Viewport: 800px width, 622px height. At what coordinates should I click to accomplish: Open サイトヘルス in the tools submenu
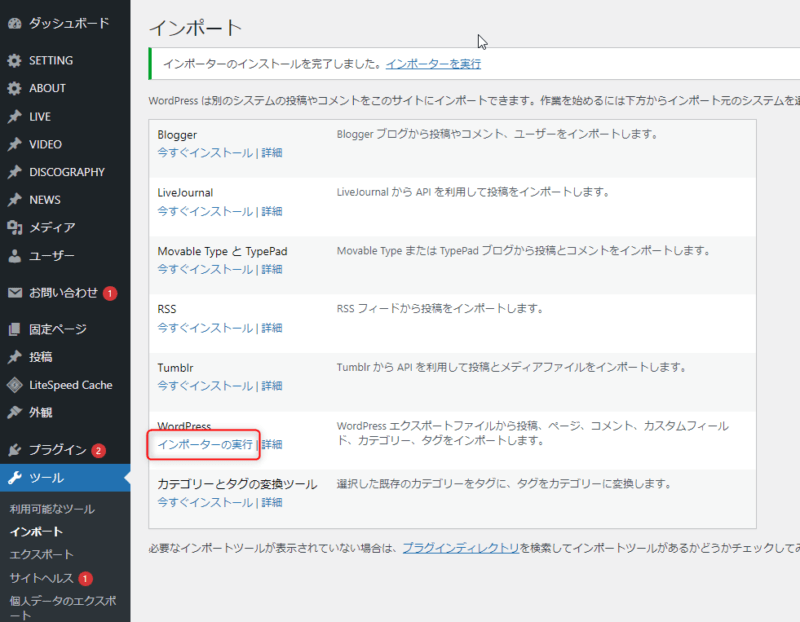pyautogui.click(x=40, y=578)
